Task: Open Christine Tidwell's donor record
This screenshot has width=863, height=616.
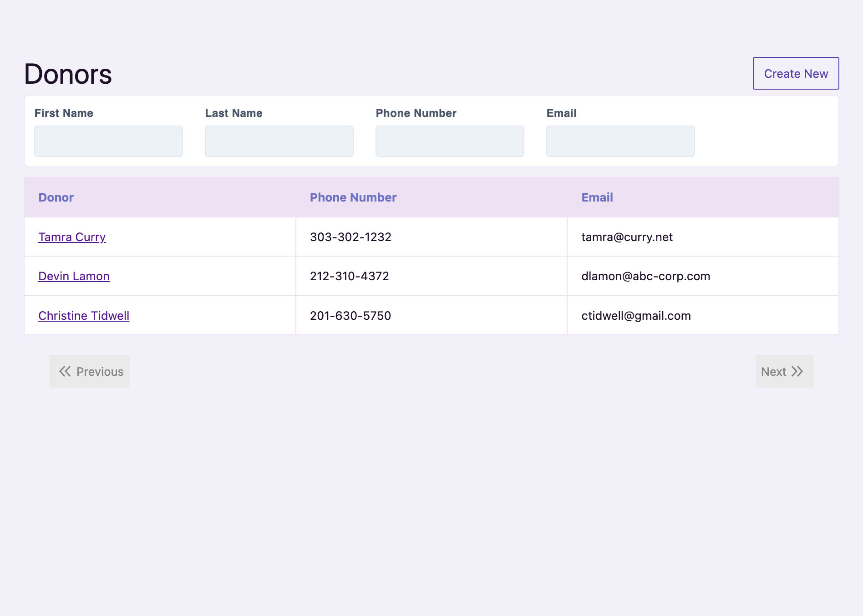Action: click(x=84, y=315)
